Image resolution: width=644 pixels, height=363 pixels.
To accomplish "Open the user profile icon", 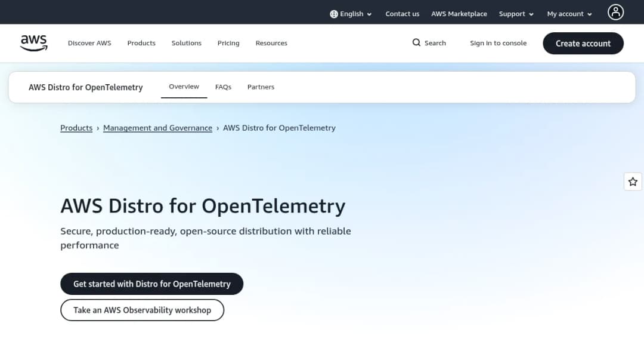I will [615, 13].
